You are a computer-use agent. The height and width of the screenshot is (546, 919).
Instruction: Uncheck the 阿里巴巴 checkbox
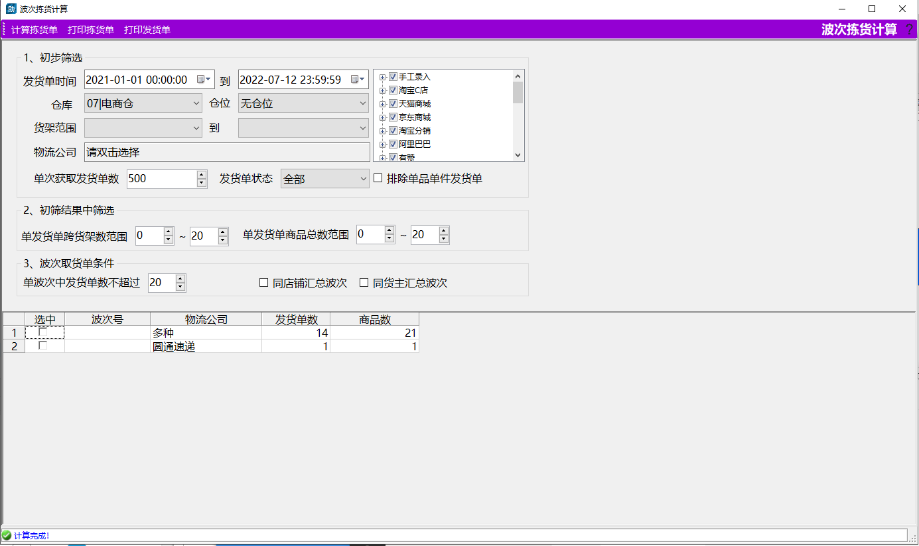[393, 144]
